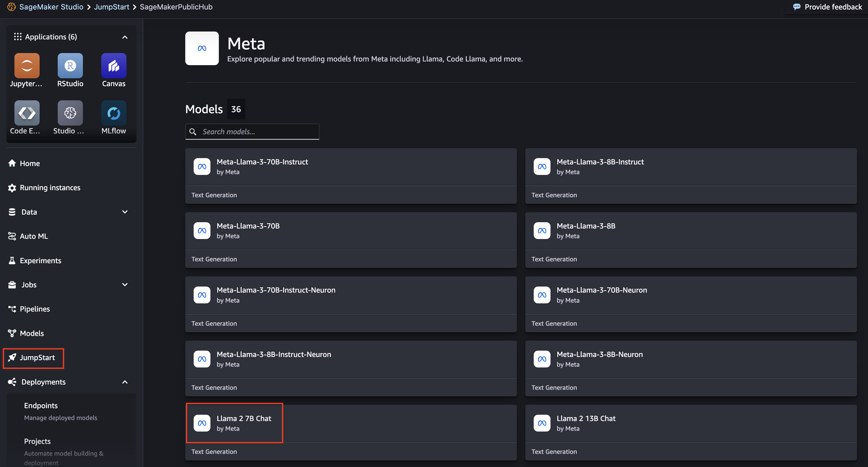Click Meta-Llama-3-70B-Instruct-Neuron logo icon
868x467 pixels.
[202, 295]
